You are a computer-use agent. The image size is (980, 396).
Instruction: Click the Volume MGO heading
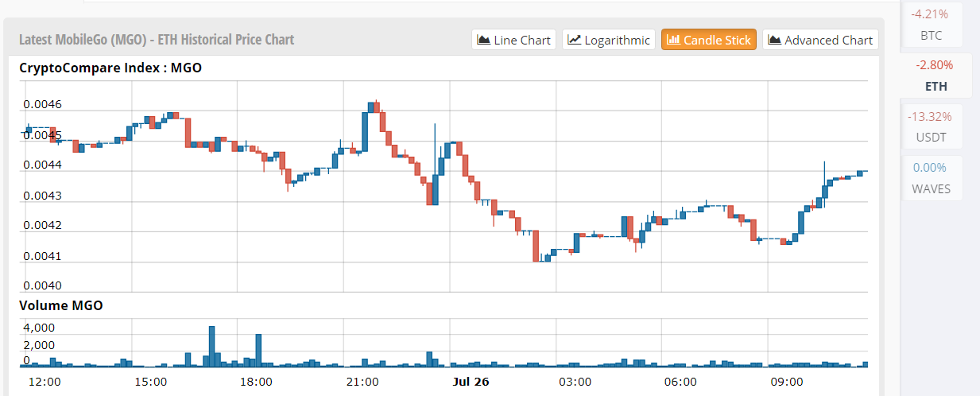tap(61, 305)
